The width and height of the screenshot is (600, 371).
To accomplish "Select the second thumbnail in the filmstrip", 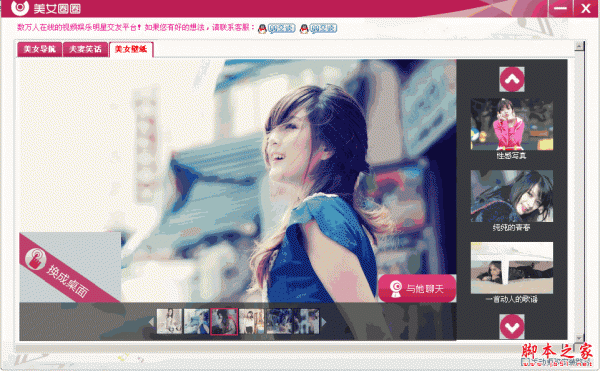I will (196, 321).
